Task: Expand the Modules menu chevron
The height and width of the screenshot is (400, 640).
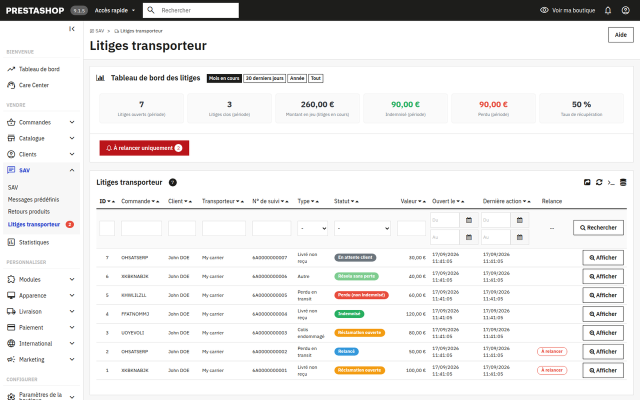Action: (72, 279)
